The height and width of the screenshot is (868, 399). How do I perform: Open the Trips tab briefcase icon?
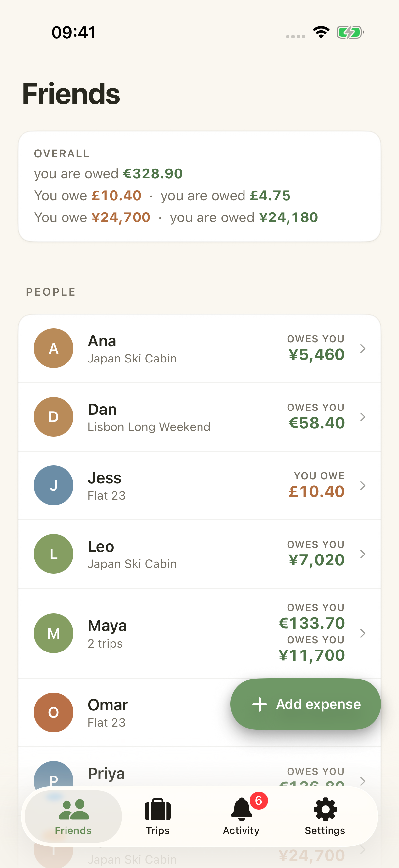(x=157, y=809)
